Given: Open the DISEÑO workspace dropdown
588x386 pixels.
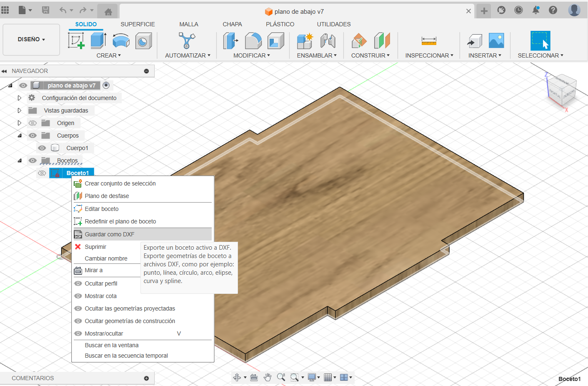Looking at the screenshot, I should click(31, 39).
